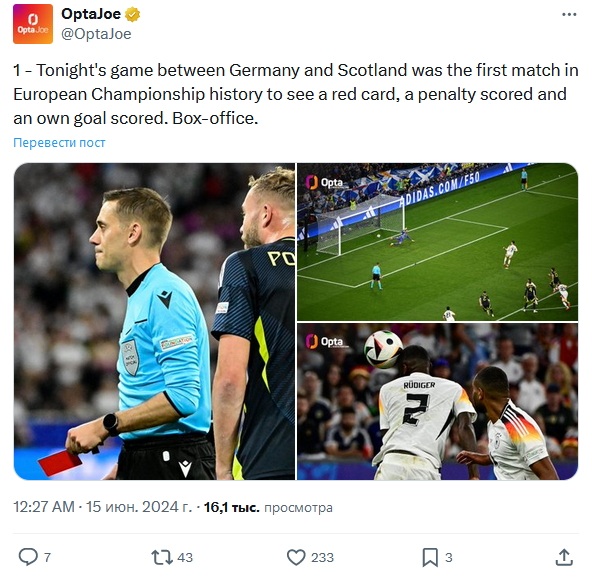Click the reply count 7
The image size is (592, 578).
(47, 557)
